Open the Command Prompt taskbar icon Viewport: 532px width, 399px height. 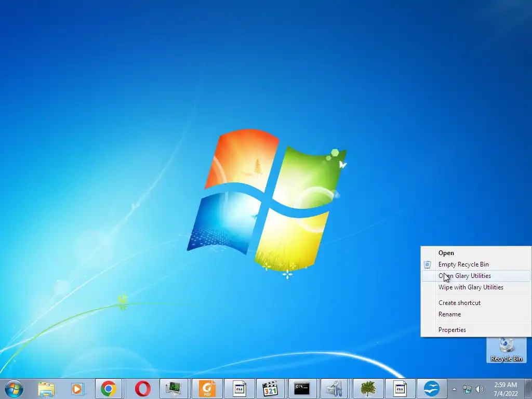(302, 389)
